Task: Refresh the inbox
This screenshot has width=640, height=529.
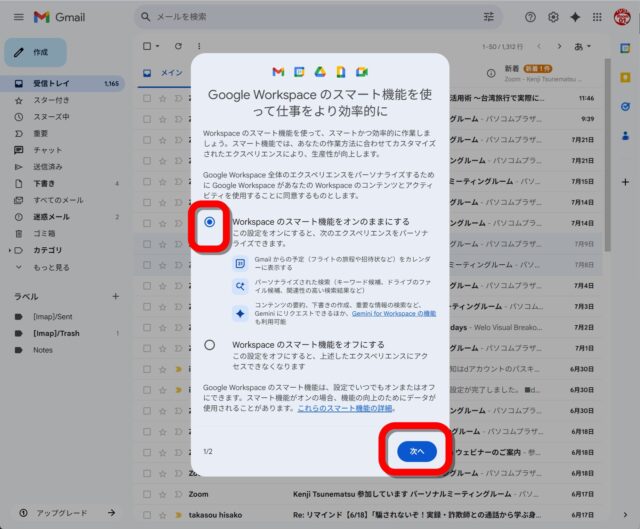Action: 178,46
